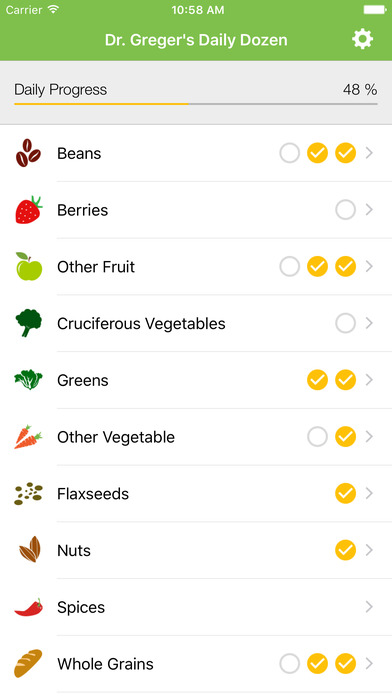Tap the carrots Other Vegetable icon

click(28, 437)
